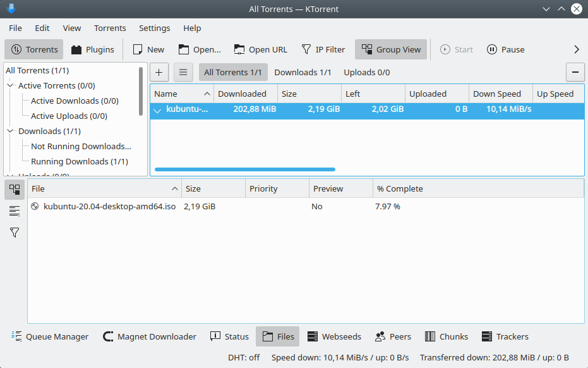Sort torrents by the Downloaded column
588x368 pixels.
[246, 94]
